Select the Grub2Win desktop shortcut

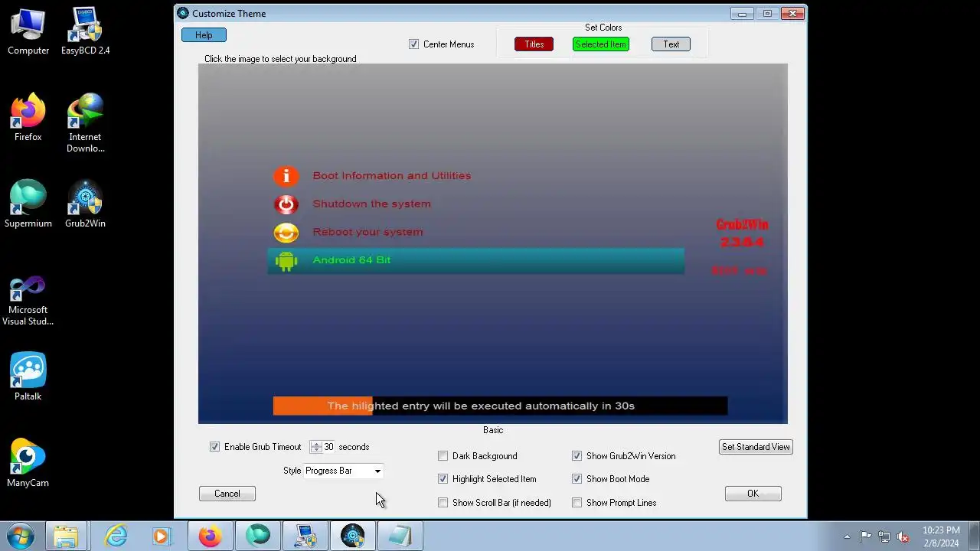coord(85,204)
